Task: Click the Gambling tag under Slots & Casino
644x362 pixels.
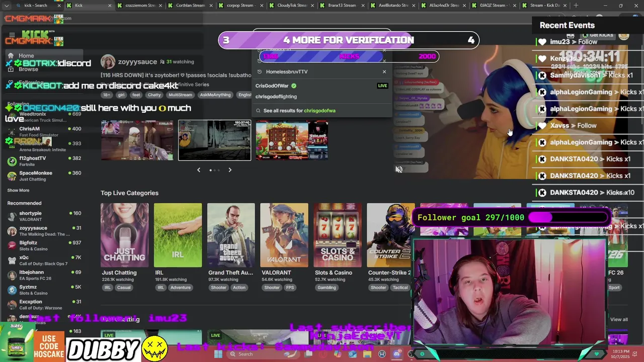Action: (x=327, y=288)
